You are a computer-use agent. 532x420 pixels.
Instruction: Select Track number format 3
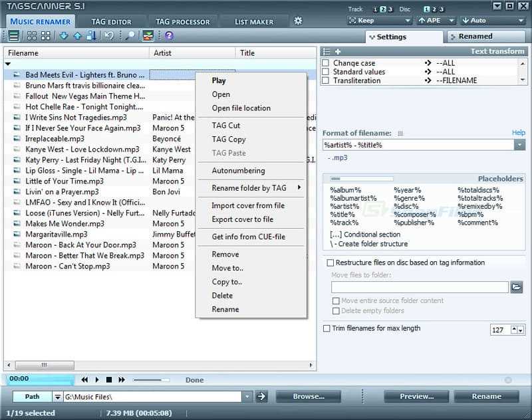pos(390,9)
